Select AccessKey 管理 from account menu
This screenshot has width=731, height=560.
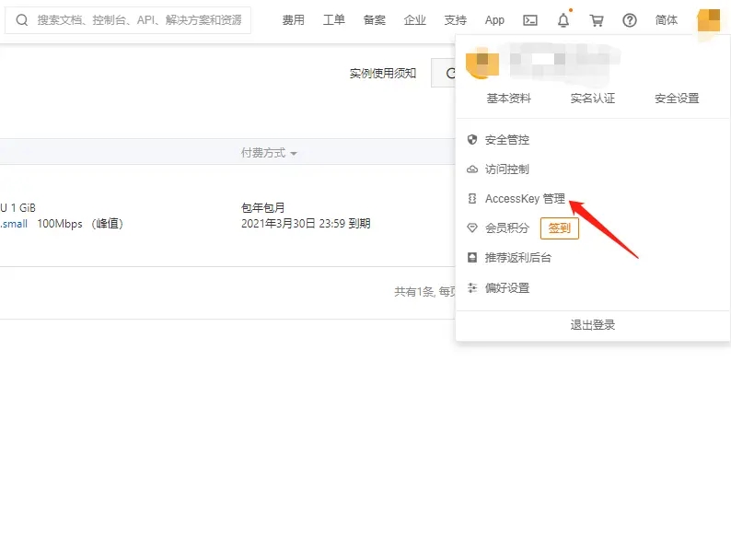coord(525,199)
